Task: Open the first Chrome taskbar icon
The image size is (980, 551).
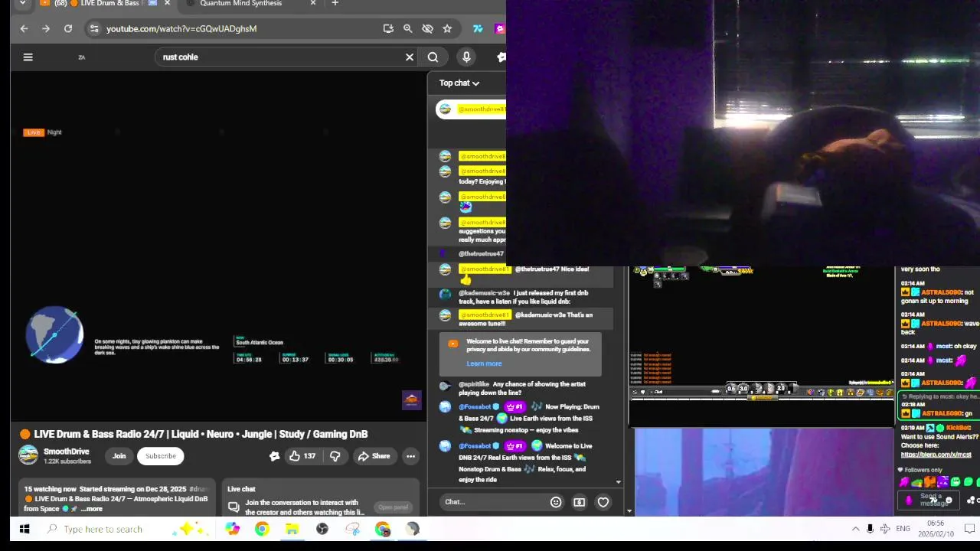Action: pyautogui.click(x=262, y=529)
